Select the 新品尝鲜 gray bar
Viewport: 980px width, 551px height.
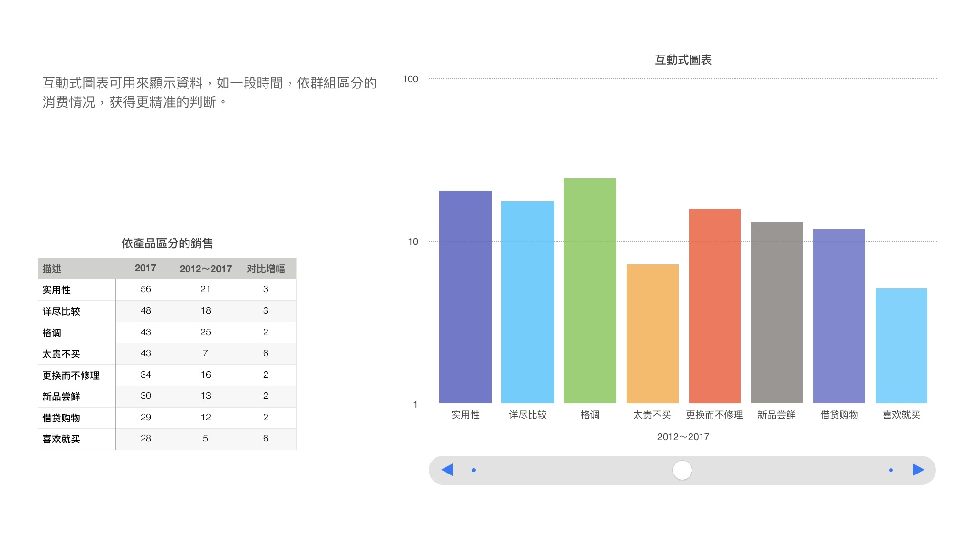coord(777,313)
